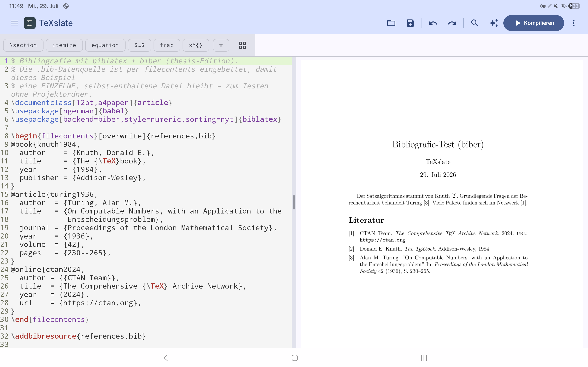The height and width of the screenshot is (367, 588).
Task: Click the journal field line
Action: coord(148,228)
